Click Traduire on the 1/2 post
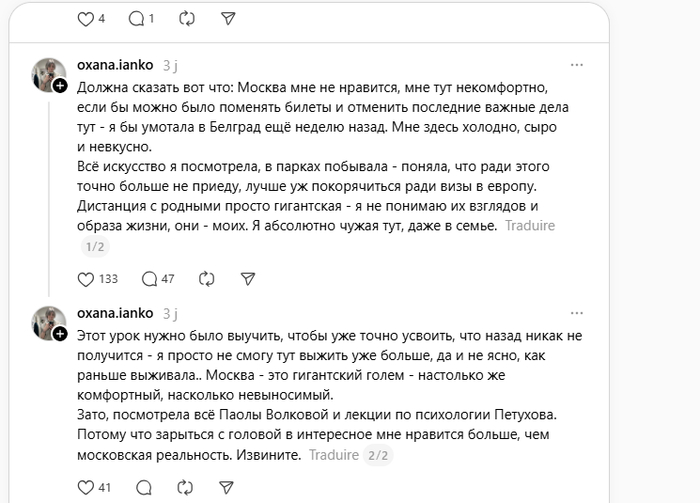700x503 pixels. pos(529,226)
